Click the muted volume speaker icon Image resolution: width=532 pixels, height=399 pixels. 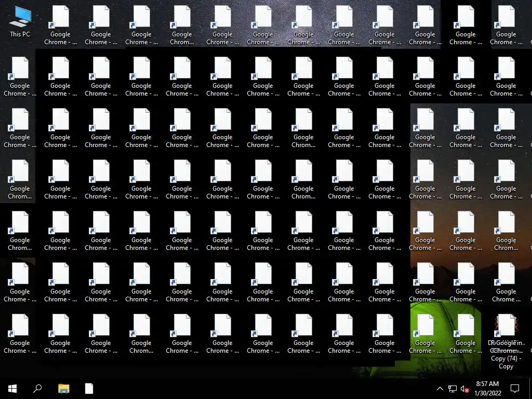(x=464, y=389)
